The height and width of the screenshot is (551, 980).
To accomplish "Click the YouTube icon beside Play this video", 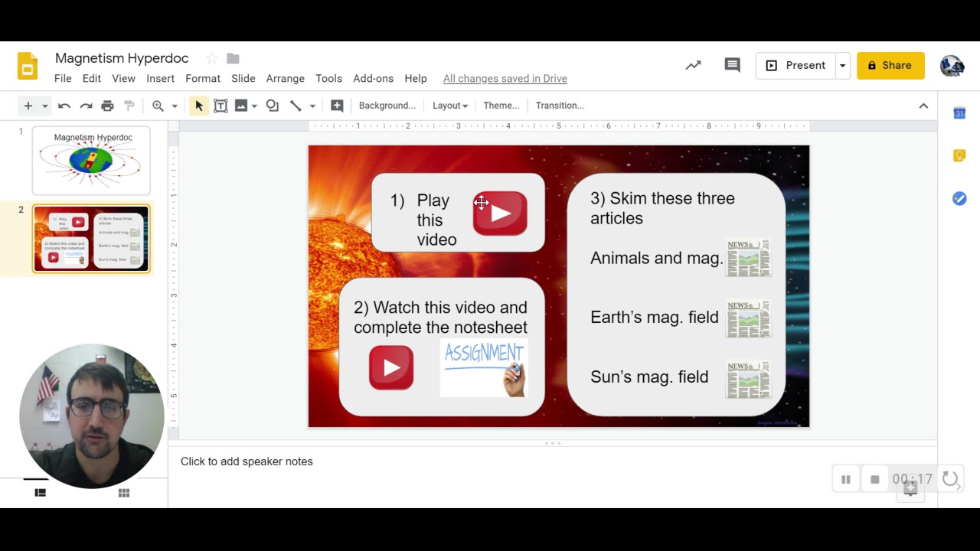I will click(x=500, y=214).
